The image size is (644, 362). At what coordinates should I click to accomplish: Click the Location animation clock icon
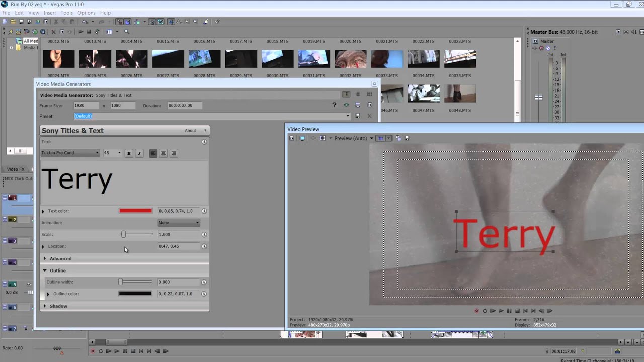204,246
